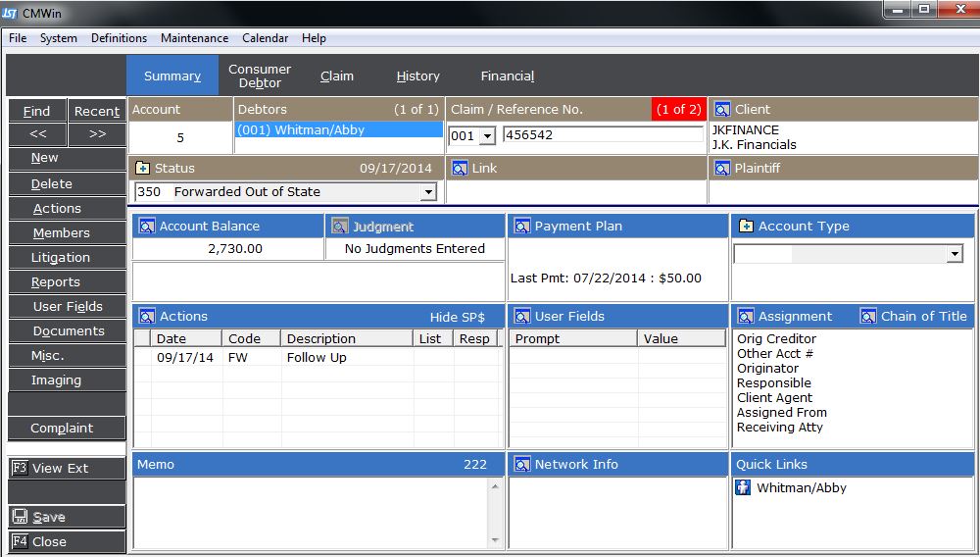Open the Network Info lookup icon
980x557 pixels.
[x=521, y=465]
